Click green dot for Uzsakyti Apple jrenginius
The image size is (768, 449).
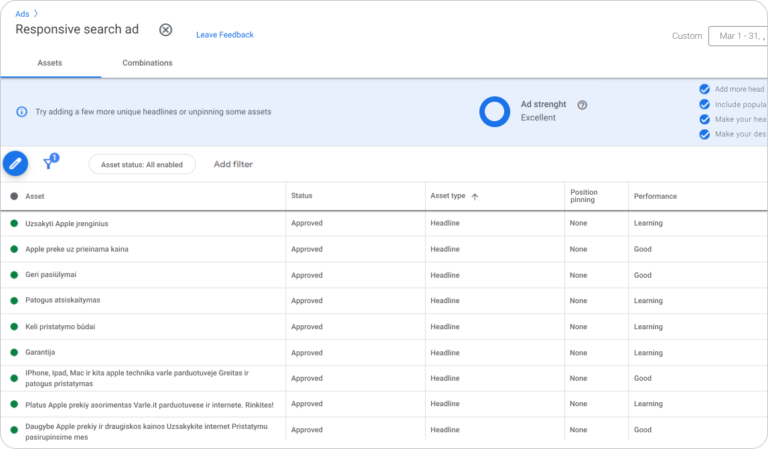14,223
